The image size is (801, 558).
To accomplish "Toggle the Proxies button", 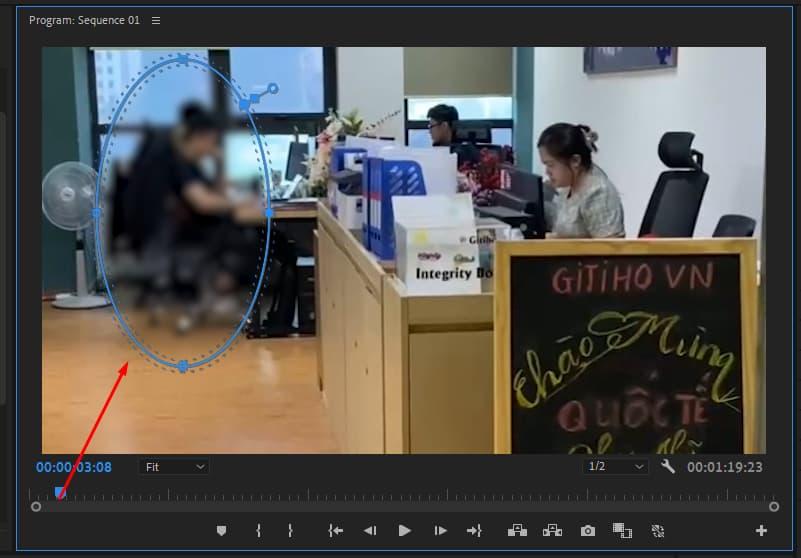I will click(x=658, y=531).
